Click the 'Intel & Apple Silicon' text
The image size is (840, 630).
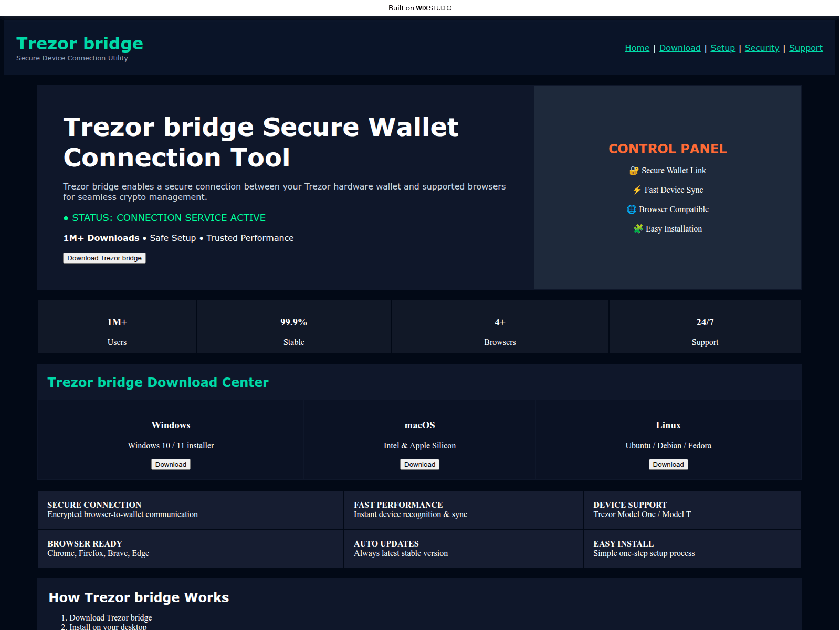point(419,446)
